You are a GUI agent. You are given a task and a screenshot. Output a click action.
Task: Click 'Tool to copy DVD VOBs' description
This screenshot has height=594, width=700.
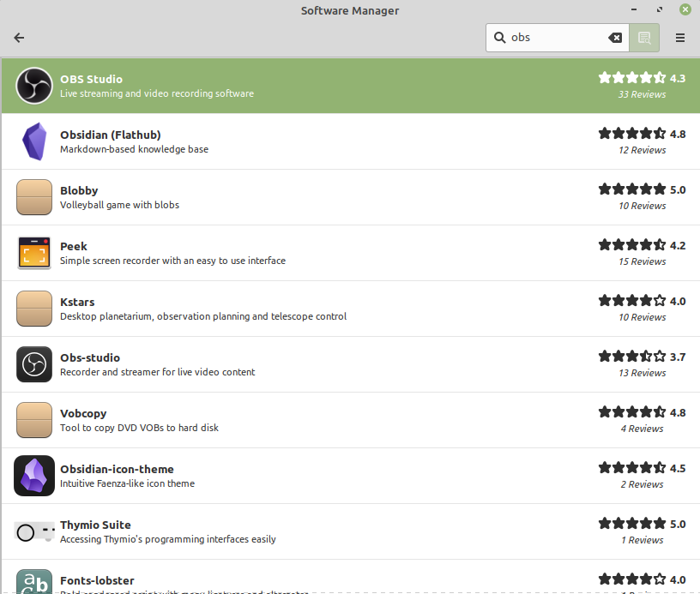click(x=139, y=428)
